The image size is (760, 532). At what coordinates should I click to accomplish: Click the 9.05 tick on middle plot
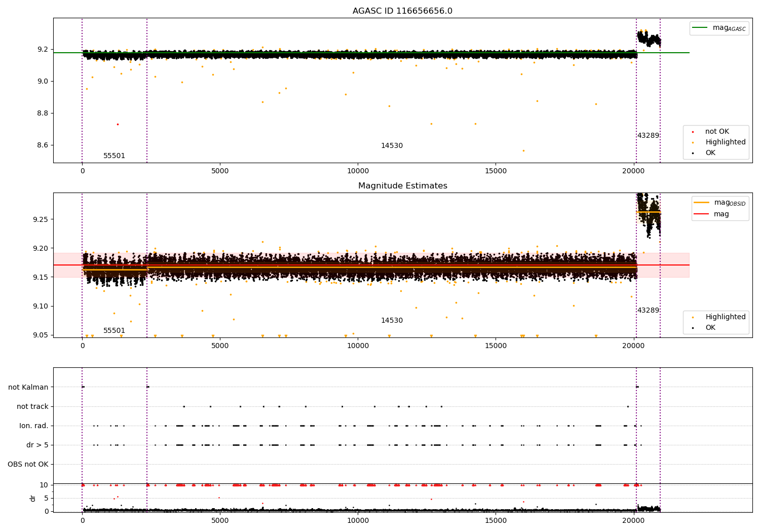pyautogui.click(x=40, y=335)
